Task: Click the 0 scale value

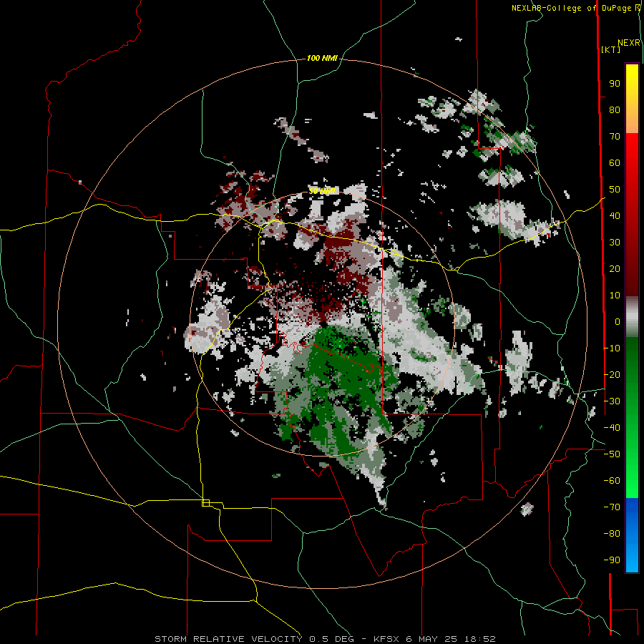Action: [618, 321]
